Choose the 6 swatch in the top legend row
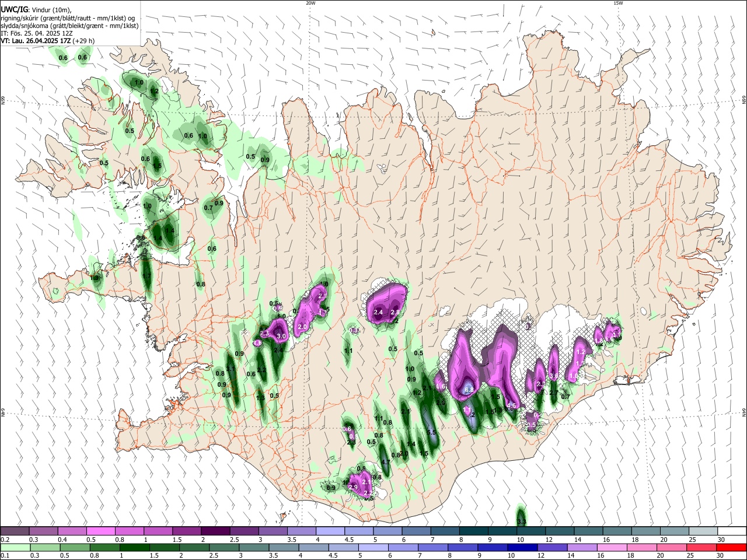This screenshot has height=560, width=747. pos(416,531)
